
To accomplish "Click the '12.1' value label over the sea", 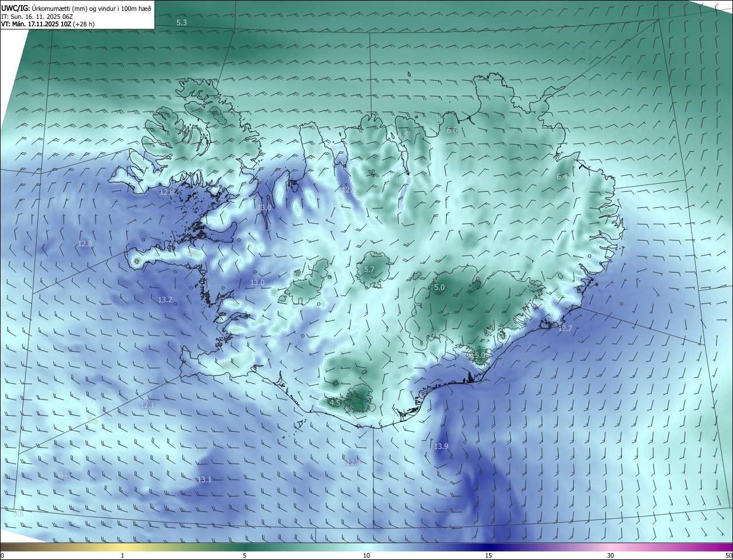I will (x=147, y=405).
